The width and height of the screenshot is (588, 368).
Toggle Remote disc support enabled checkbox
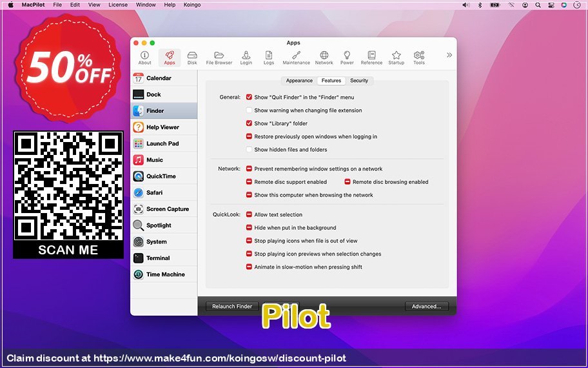pos(249,182)
